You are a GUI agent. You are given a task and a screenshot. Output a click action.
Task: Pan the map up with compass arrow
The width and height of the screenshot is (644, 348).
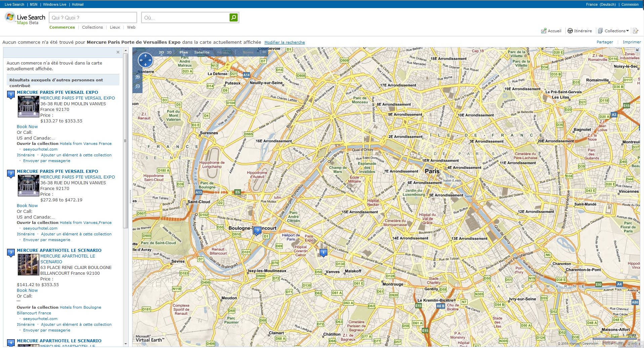[x=146, y=56]
